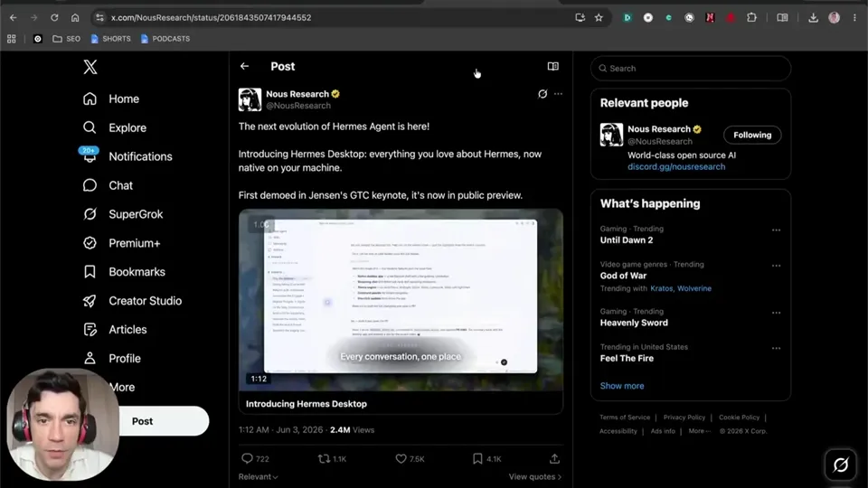Viewport: 868px width, 488px height.
Task: Open the PODCASTS bookmark
Action: point(165,39)
